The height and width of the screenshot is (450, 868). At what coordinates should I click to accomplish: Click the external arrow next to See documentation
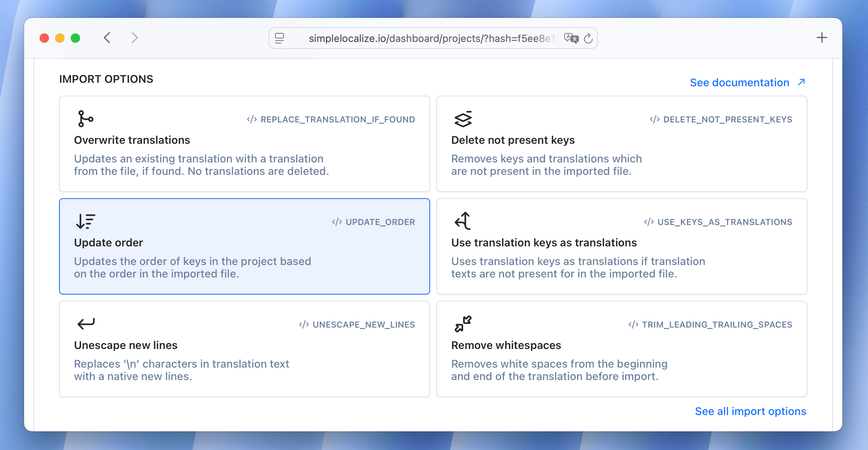pos(801,82)
